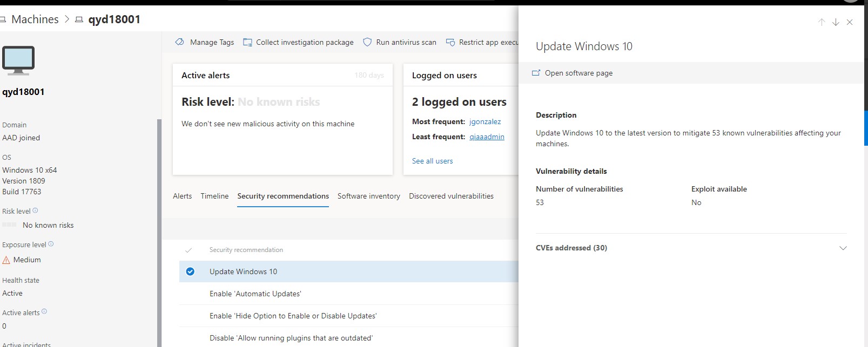Image resolution: width=868 pixels, height=347 pixels.
Task: Click the Logged on users card title
Action: (444, 76)
